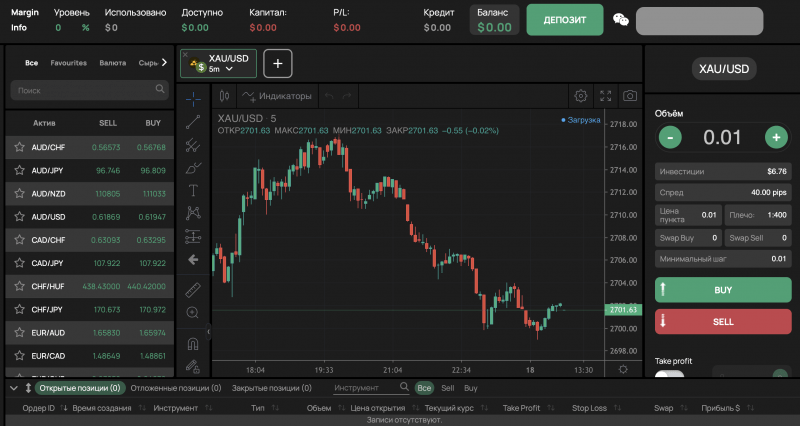
Task: Open chart settings gear icon
Action: (581, 96)
